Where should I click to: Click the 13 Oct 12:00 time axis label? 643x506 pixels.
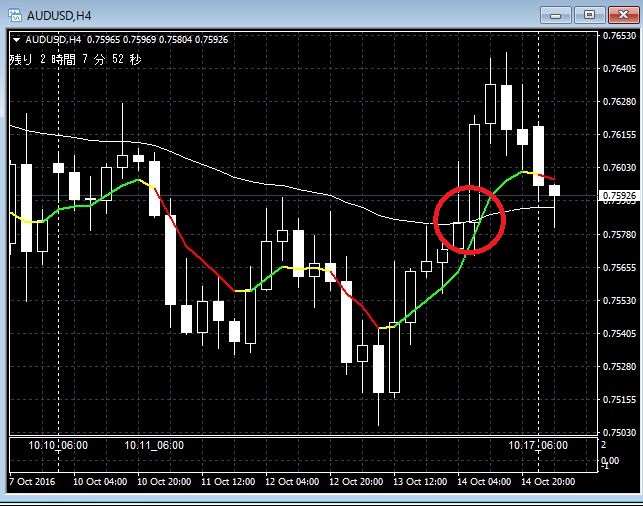420,481
